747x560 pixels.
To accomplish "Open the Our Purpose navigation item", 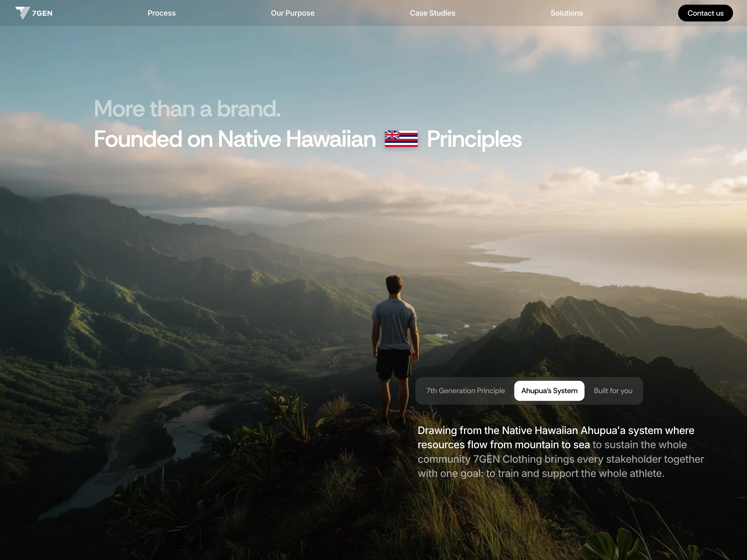I will click(x=292, y=13).
